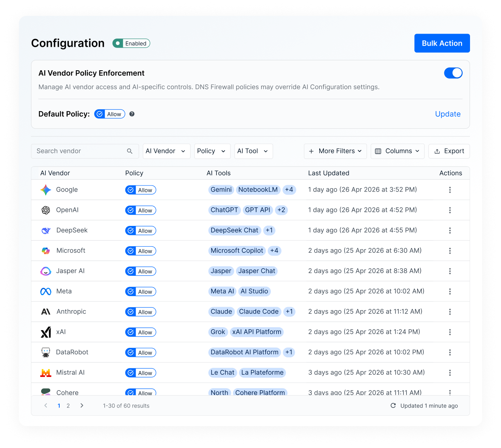
Task: Open actions menu for xAI row
Action: click(450, 332)
